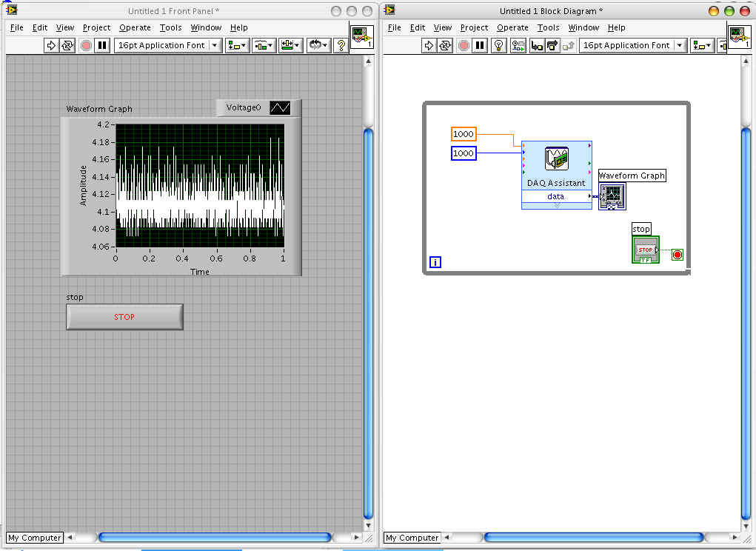Open the DAQ Assistant express VI icon

(556, 159)
